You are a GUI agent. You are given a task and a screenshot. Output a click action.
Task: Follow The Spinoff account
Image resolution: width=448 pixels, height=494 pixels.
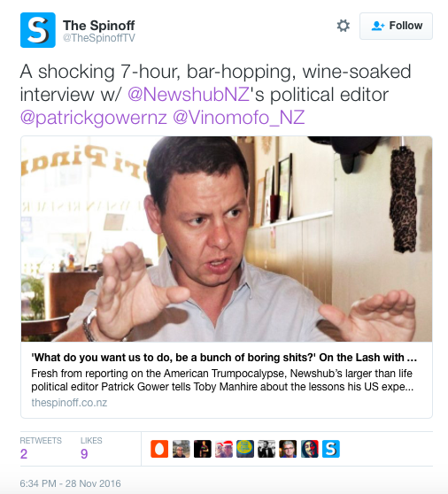coord(396,26)
